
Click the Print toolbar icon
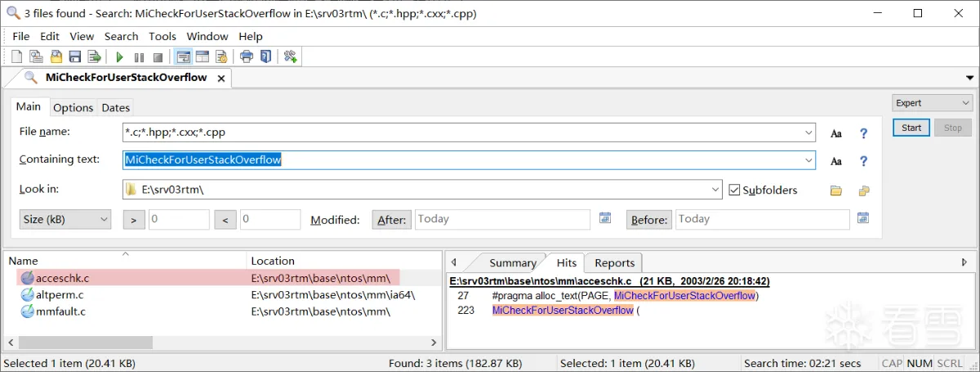point(246,56)
